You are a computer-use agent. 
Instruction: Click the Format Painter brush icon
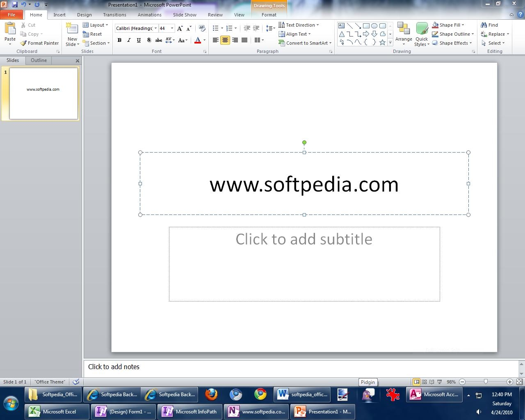tap(23, 43)
